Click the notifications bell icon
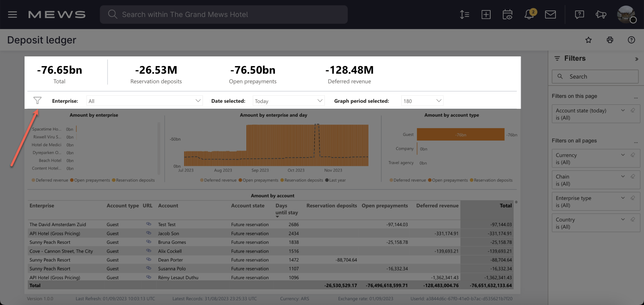Viewport: 644px width, 305px height. click(x=529, y=15)
